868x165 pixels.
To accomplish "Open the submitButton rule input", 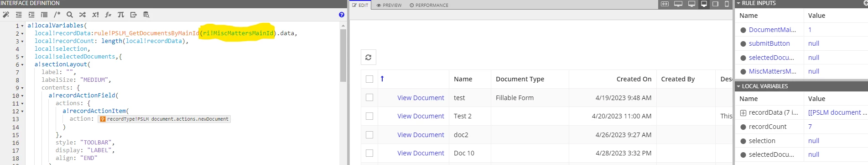I will [x=769, y=43].
